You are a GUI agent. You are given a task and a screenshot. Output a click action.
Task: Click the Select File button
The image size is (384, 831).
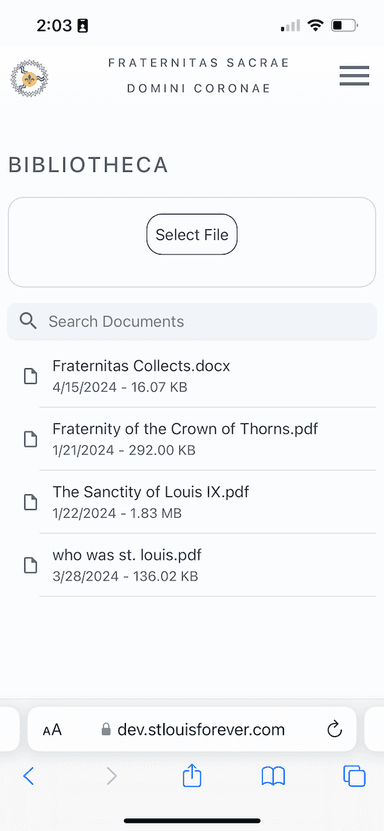click(192, 234)
